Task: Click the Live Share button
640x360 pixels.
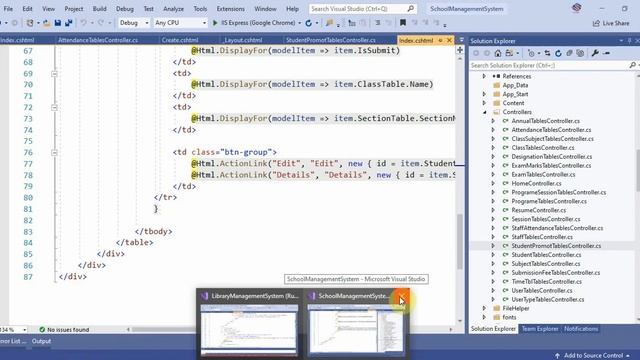Action: click(611, 23)
